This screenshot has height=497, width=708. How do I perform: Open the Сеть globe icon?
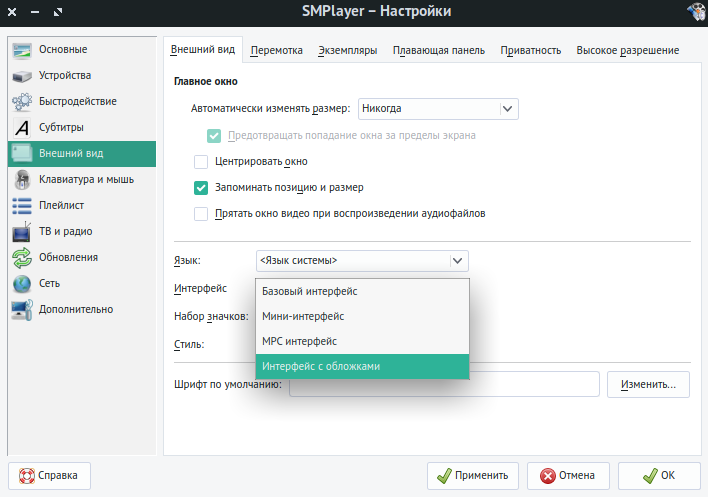pos(22,284)
